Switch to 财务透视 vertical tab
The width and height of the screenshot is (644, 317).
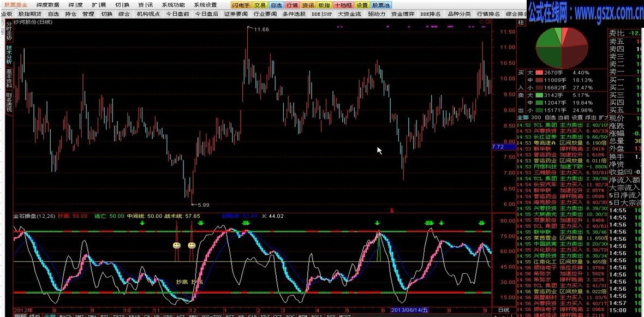click(x=9, y=102)
